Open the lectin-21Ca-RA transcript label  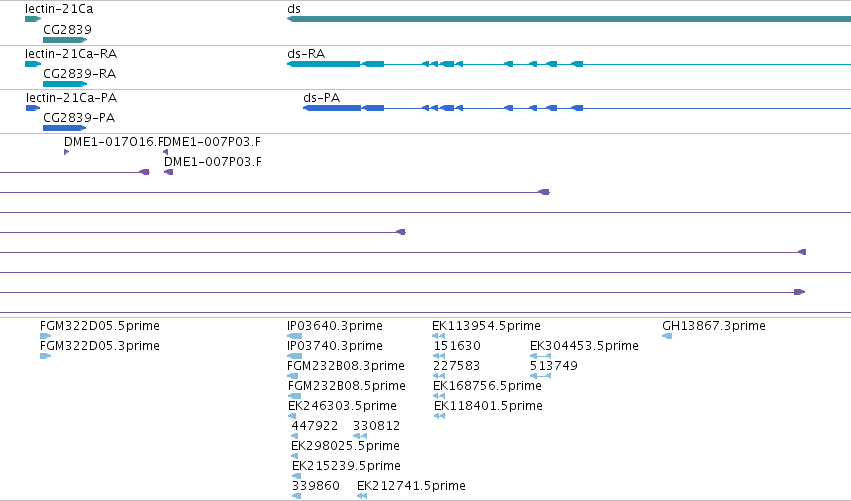[71, 53]
